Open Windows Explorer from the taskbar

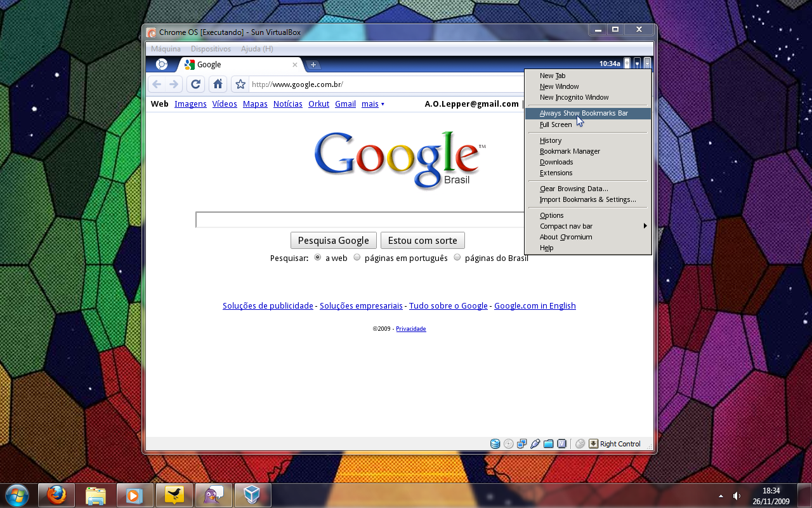tap(96, 495)
